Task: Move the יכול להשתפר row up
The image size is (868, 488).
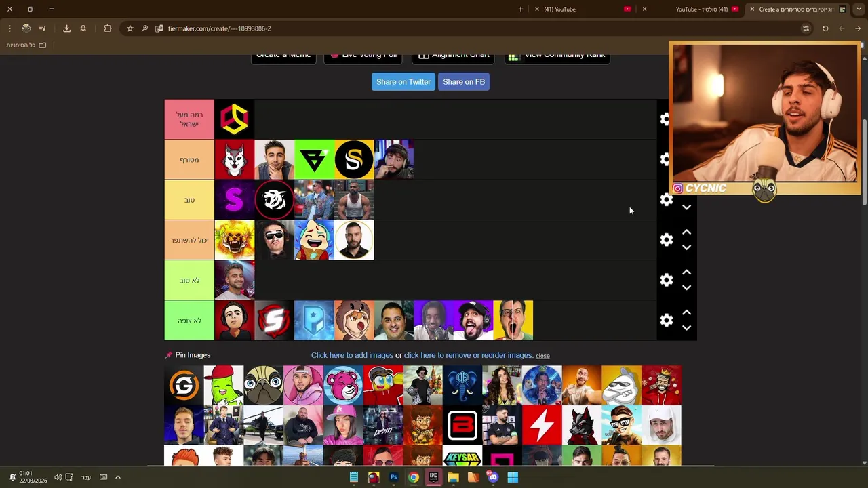Action: 686,232
